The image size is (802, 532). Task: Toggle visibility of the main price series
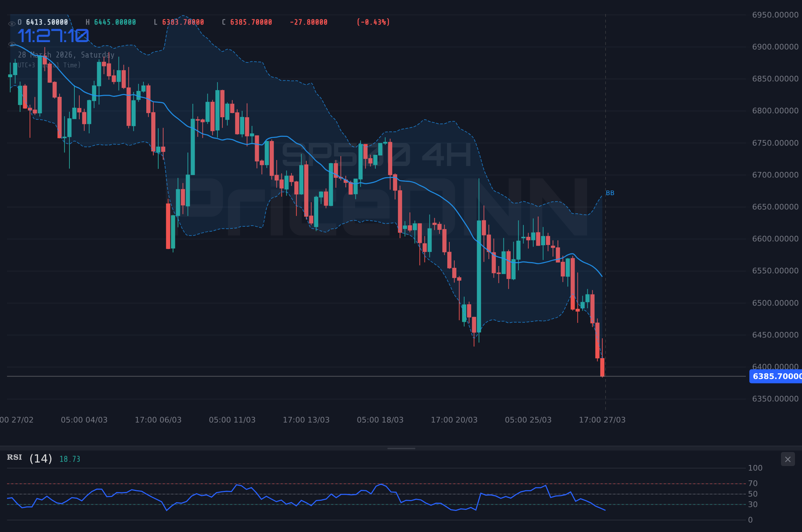coord(12,23)
